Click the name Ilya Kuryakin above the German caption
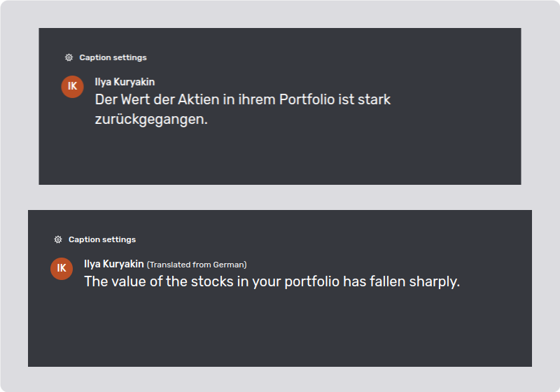The image size is (560, 392). 125,83
